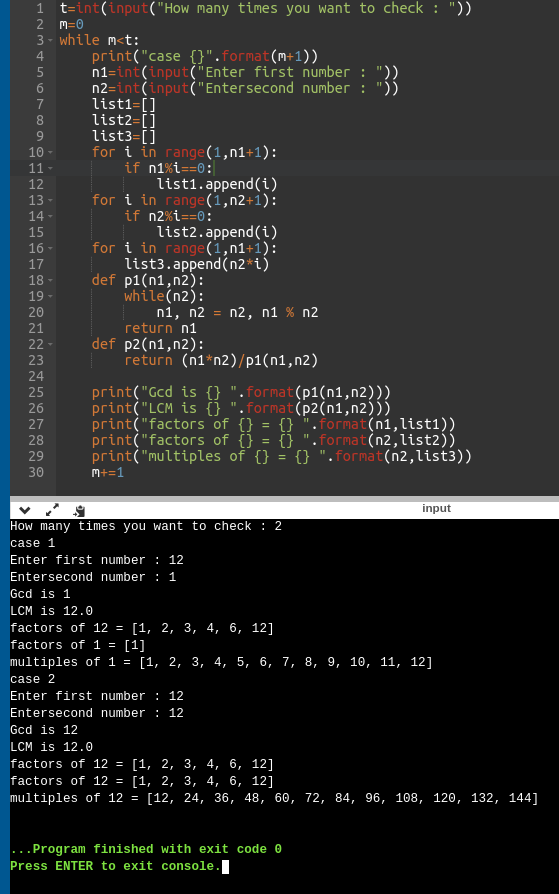Collapse the for loop at line 13

[50, 200]
